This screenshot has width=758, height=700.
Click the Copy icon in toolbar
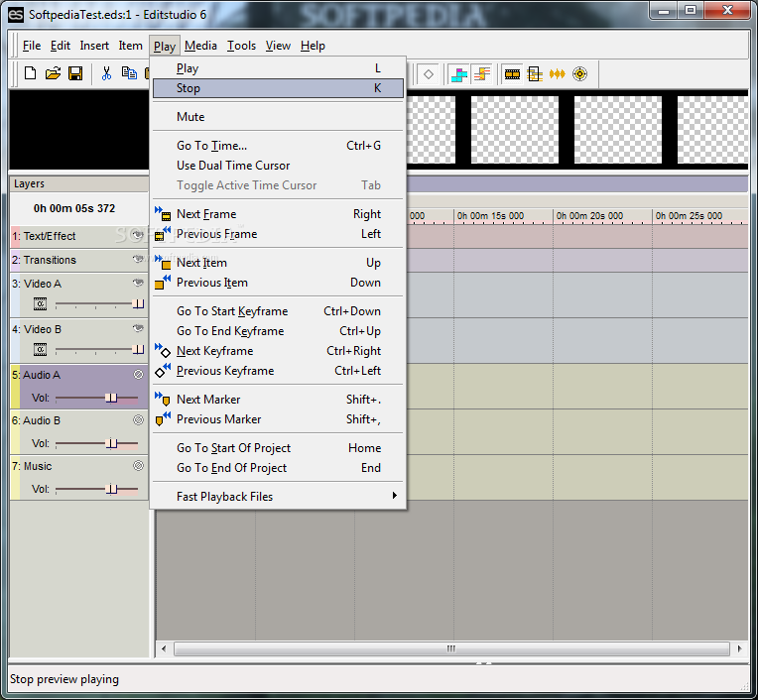click(129, 73)
